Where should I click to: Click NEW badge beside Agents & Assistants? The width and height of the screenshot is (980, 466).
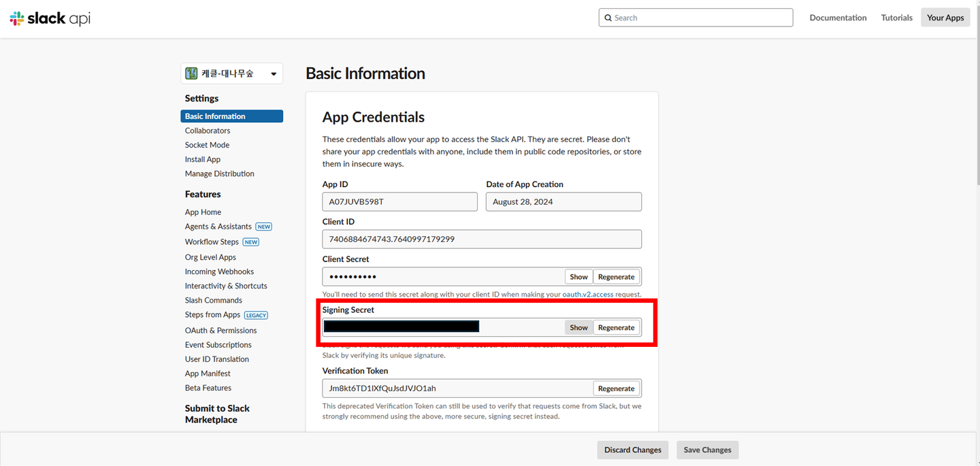pos(264,227)
